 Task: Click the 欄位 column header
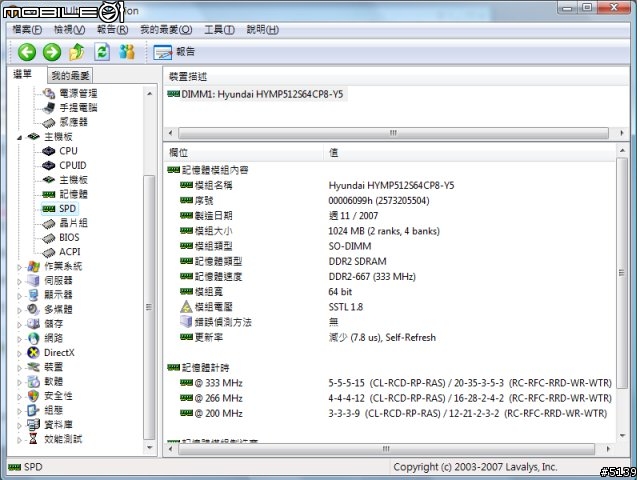(244, 153)
